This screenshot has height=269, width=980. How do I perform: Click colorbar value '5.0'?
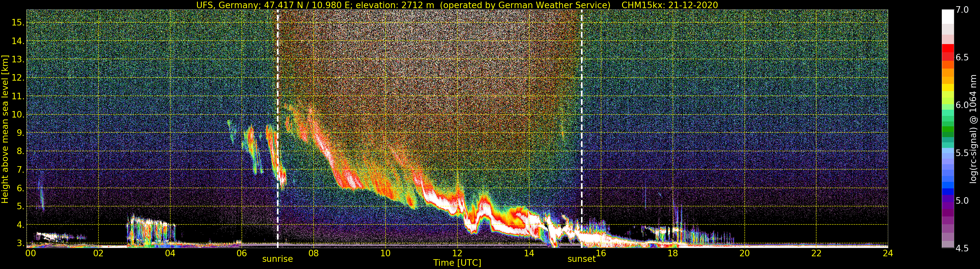pyautogui.click(x=962, y=200)
